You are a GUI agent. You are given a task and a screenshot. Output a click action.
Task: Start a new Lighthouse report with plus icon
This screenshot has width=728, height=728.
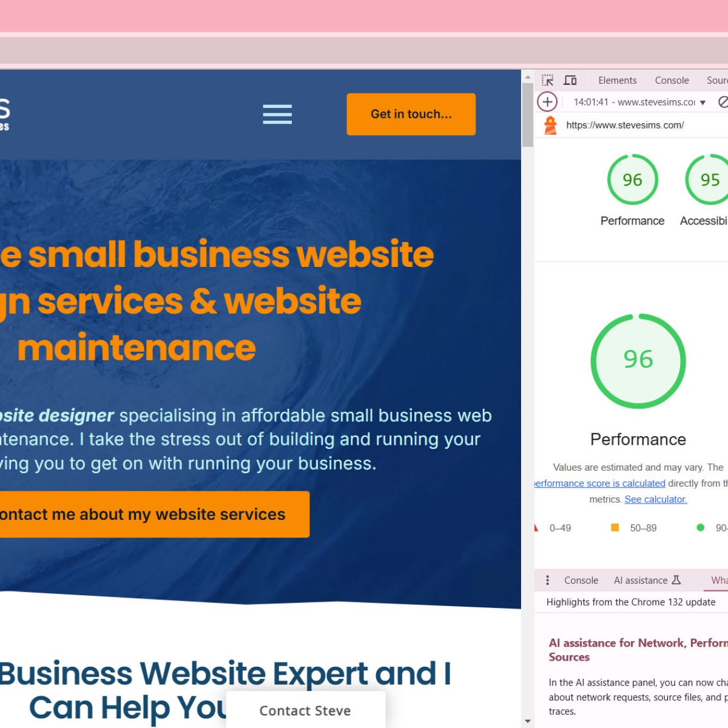coord(547,102)
